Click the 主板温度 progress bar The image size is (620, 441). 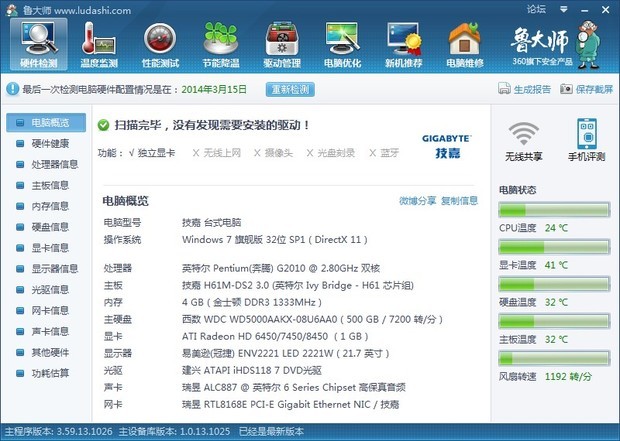tap(554, 322)
